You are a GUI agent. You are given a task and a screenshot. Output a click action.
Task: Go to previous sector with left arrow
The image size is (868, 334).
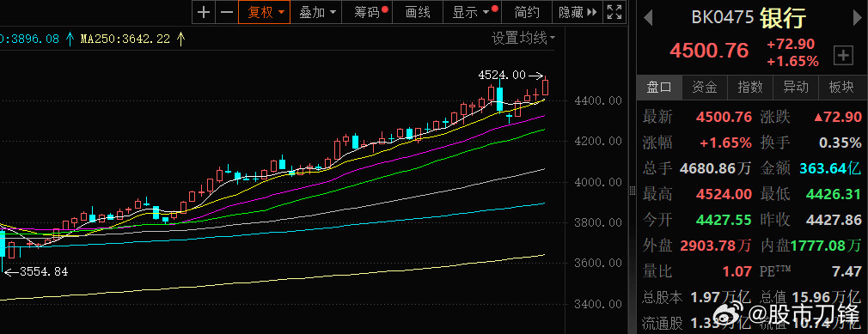(648, 17)
